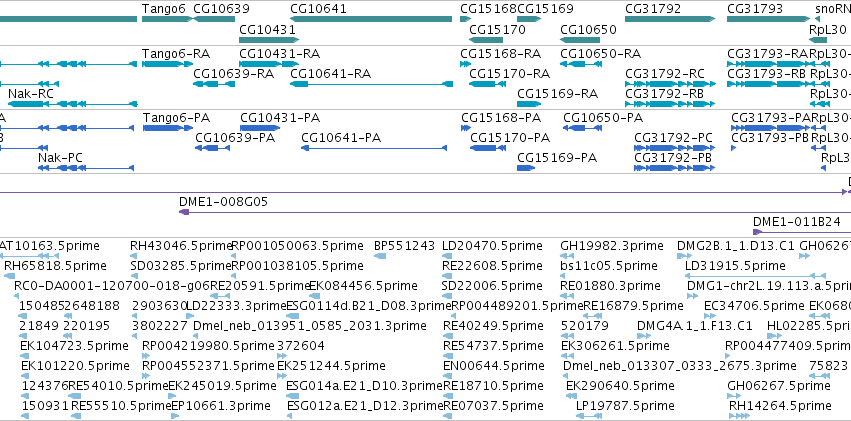Screen dimensions: 851x421
Task: Open EST RP001038105.5prime
Action: (x=297, y=266)
